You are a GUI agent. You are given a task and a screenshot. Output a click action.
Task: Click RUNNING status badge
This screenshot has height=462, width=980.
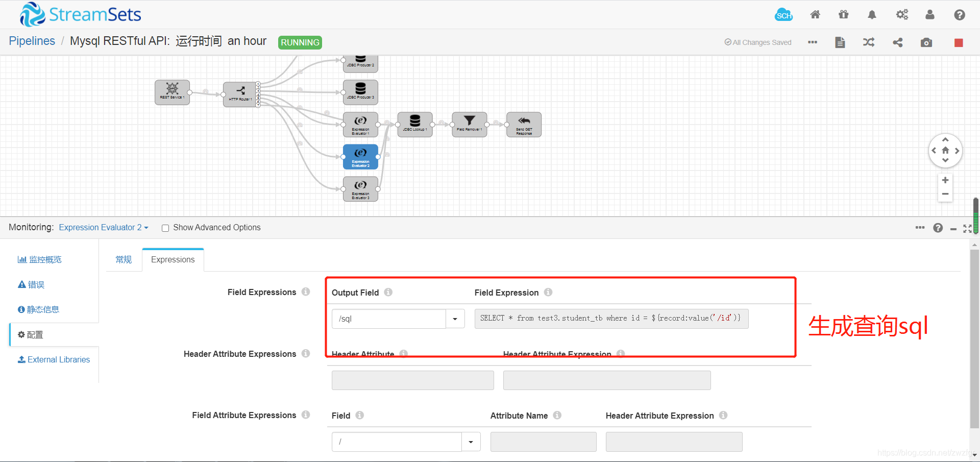pyautogui.click(x=300, y=42)
